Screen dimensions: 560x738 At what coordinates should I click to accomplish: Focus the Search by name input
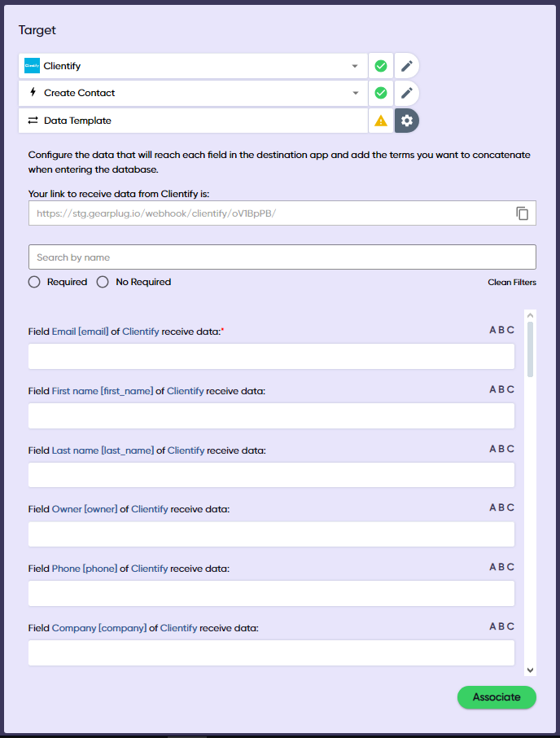(x=282, y=257)
